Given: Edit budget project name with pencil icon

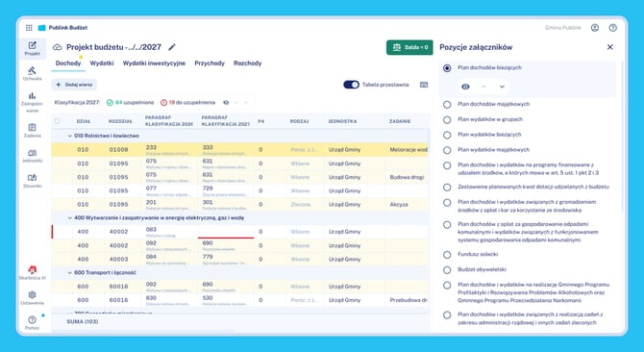Looking at the screenshot, I should coord(172,47).
